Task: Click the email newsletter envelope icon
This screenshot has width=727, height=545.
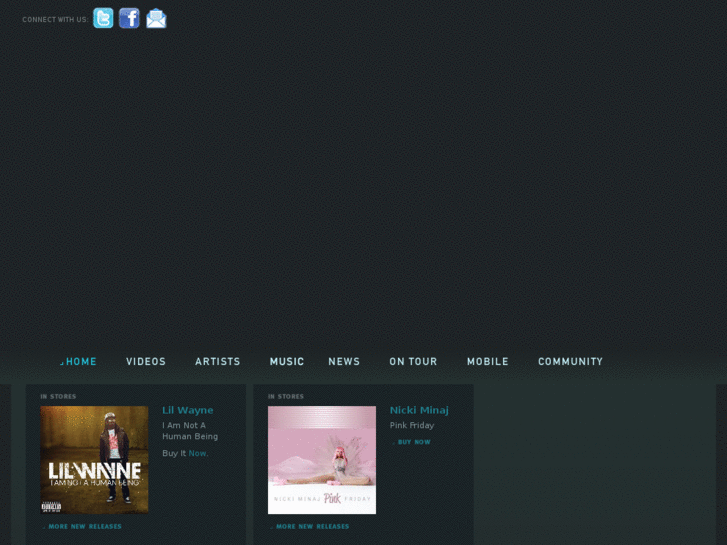Action: 156,18
